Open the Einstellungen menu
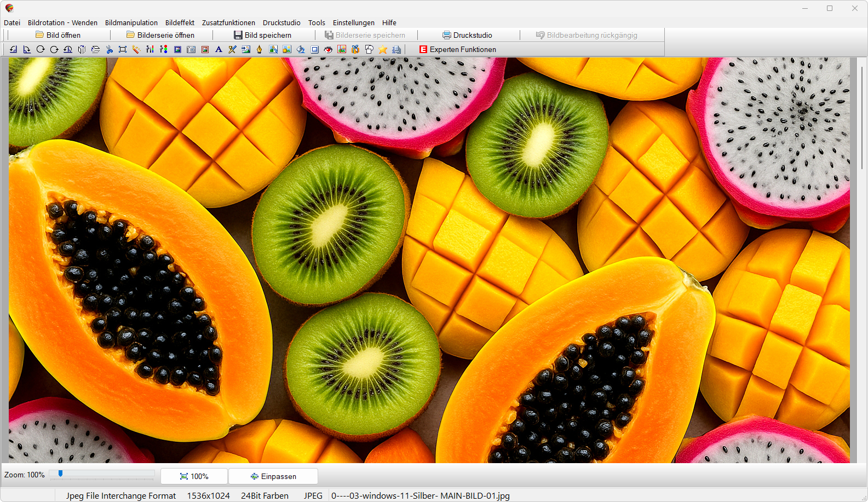868x502 pixels. click(x=353, y=22)
